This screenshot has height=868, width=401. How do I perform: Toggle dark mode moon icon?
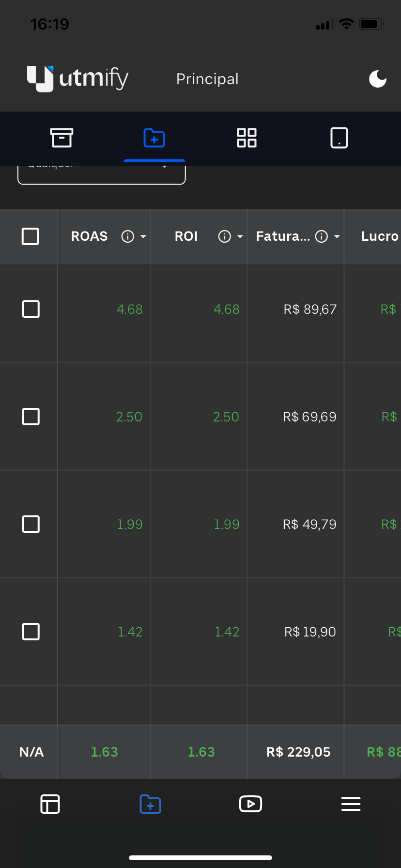point(377,79)
